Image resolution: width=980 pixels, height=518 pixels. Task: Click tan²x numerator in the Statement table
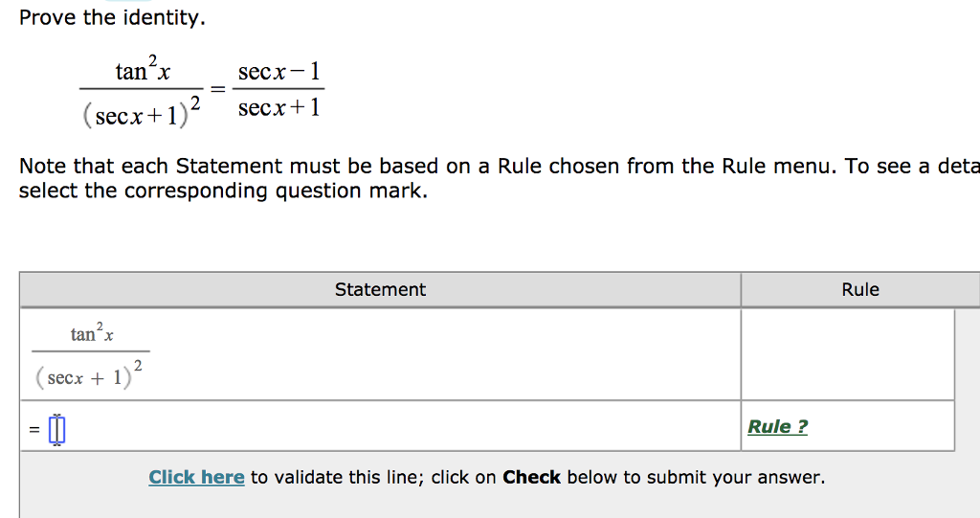pyautogui.click(x=92, y=333)
